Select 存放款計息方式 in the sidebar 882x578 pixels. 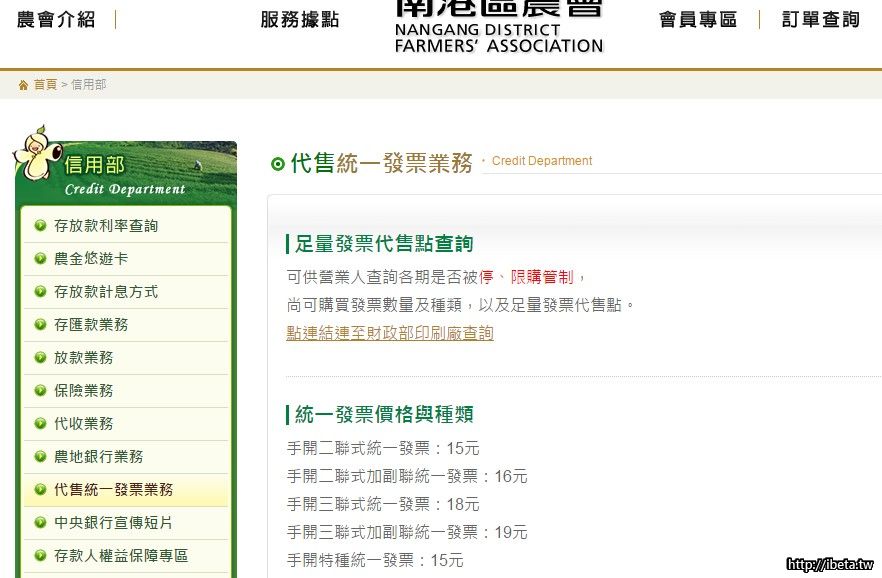click(106, 291)
